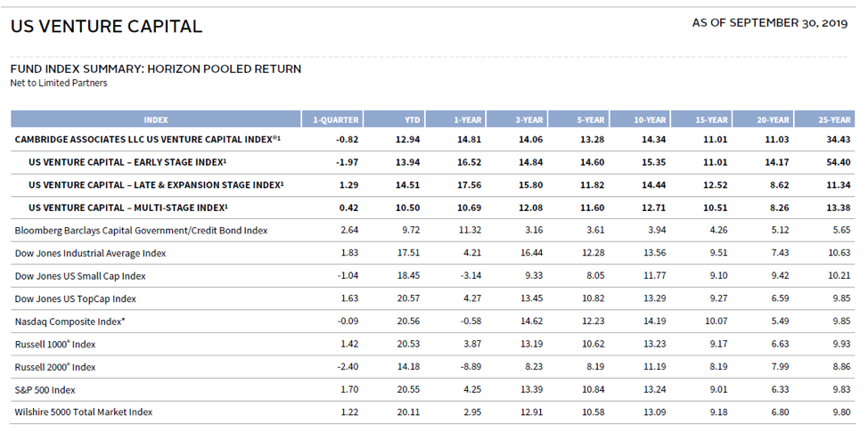
Task: Click Cambridge Associates 10-year value 14.34
Action: (x=654, y=139)
